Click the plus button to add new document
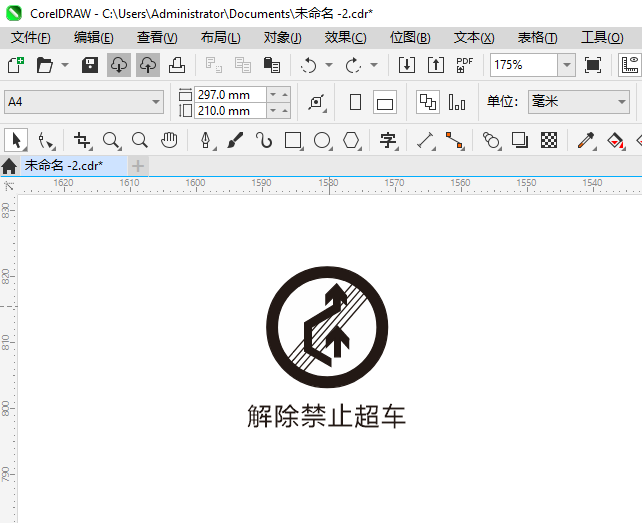 pos(138,166)
